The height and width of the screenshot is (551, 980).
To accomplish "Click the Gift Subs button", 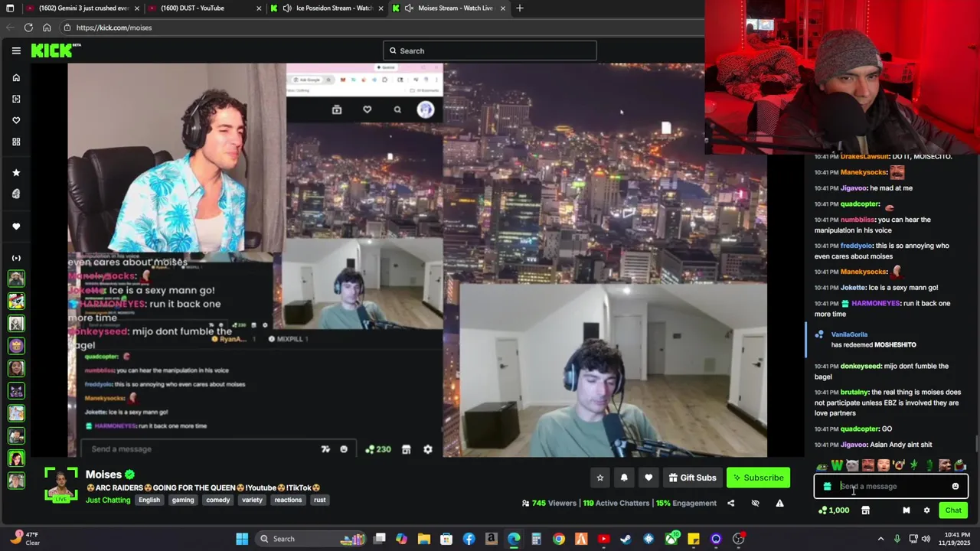I will coord(692,478).
